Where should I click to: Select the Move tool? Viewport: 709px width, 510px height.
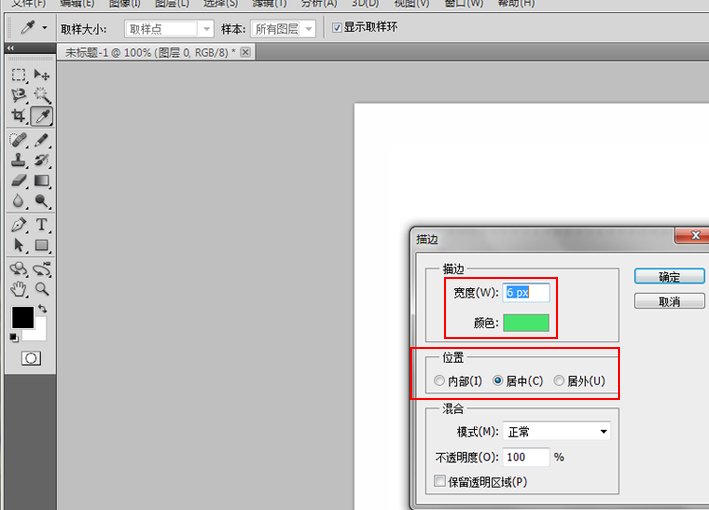(42, 75)
